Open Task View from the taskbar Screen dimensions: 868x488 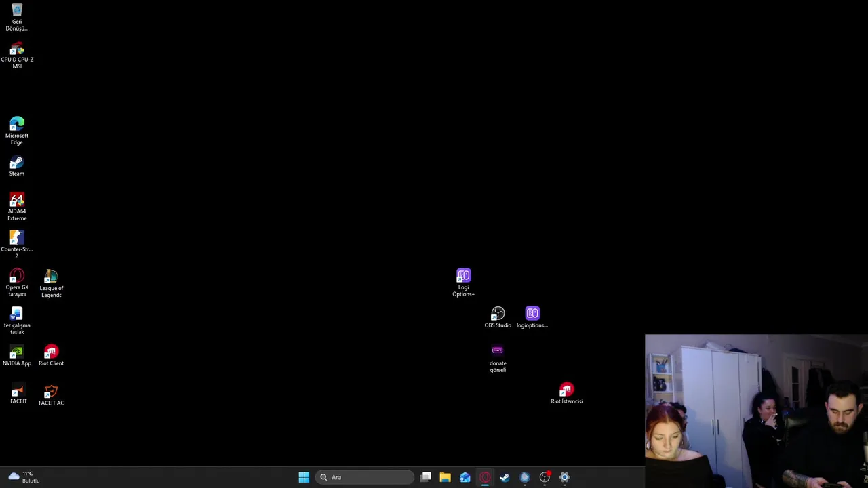425,477
